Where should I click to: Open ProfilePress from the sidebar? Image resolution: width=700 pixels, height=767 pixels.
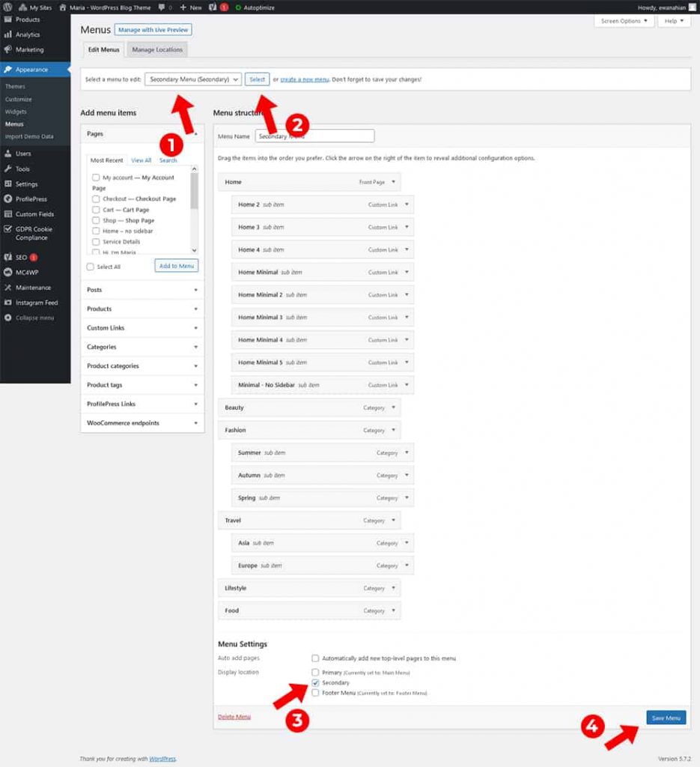(30, 198)
